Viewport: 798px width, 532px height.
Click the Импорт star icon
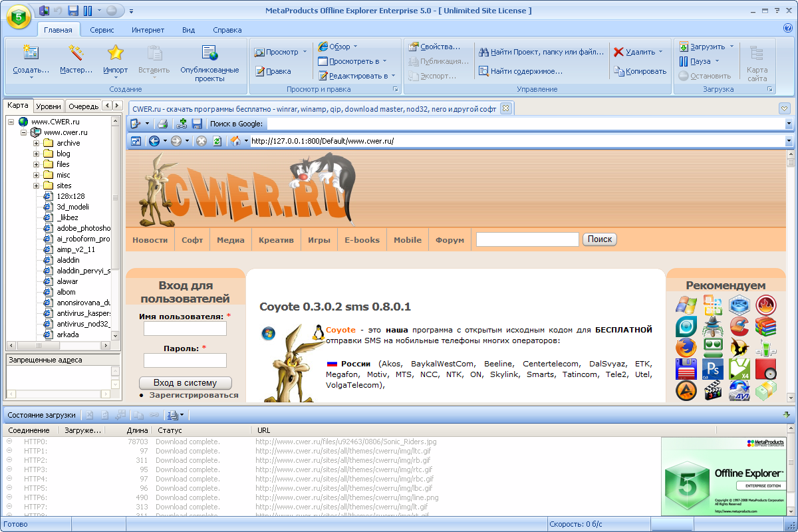click(x=116, y=53)
